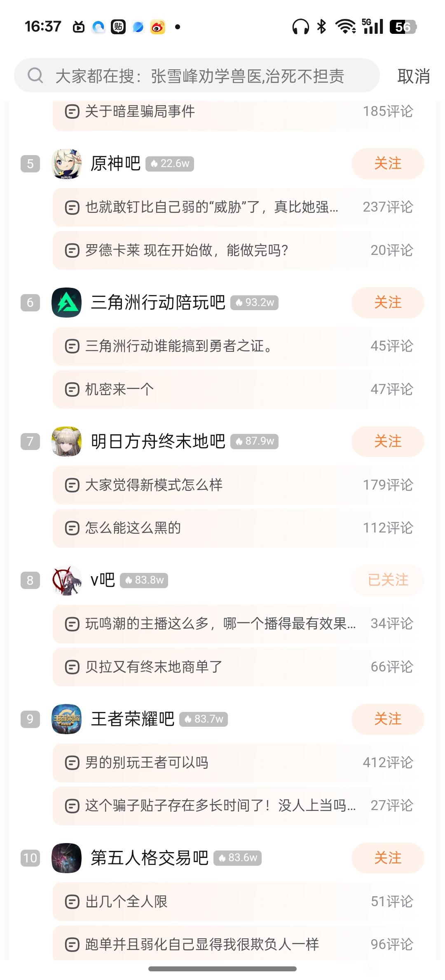
Task: Follow 三角洲行动陪玩吧 with 关注
Action: tap(387, 302)
